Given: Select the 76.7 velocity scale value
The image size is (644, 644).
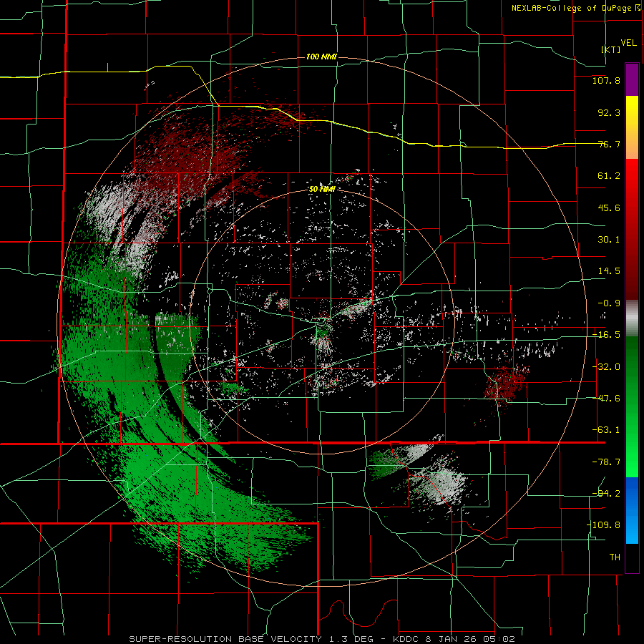Looking at the screenshot, I should [609, 144].
